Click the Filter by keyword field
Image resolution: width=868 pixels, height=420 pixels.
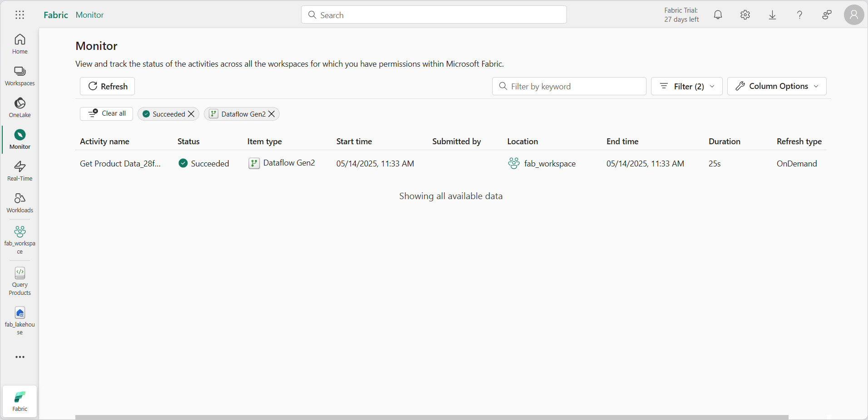click(x=569, y=86)
